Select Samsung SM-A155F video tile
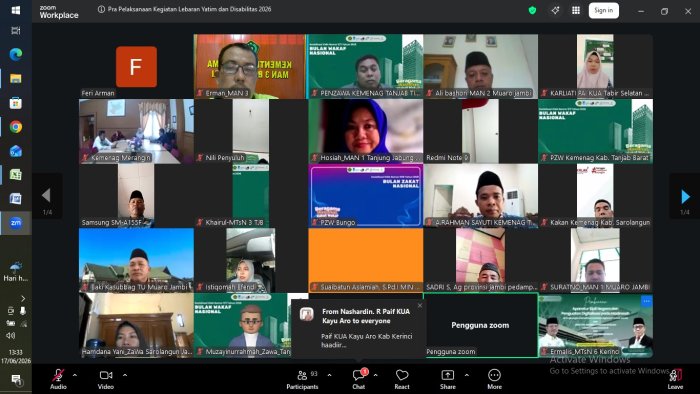This screenshot has height=394, width=700. click(x=137, y=196)
